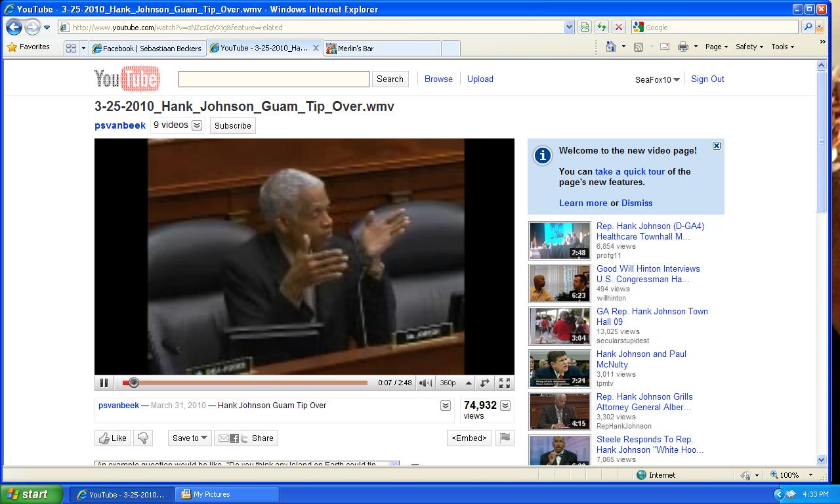Click the video progress scrubber handle

(133, 382)
